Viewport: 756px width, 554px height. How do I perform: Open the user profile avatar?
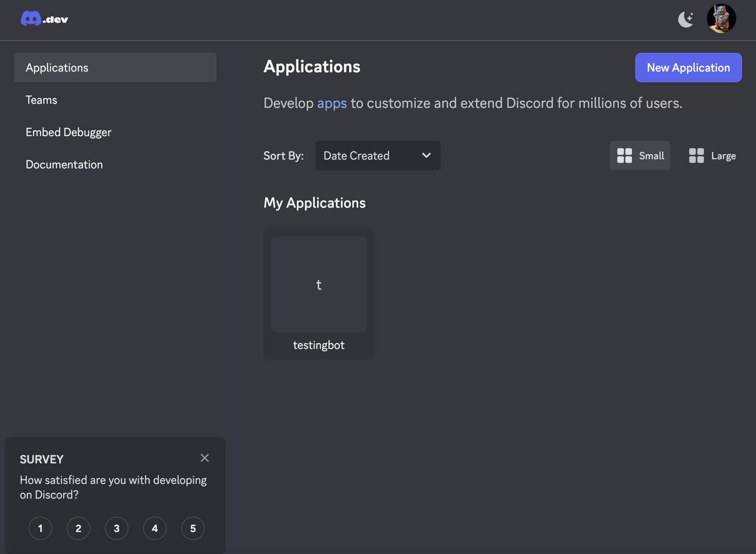click(x=721, y=18)
